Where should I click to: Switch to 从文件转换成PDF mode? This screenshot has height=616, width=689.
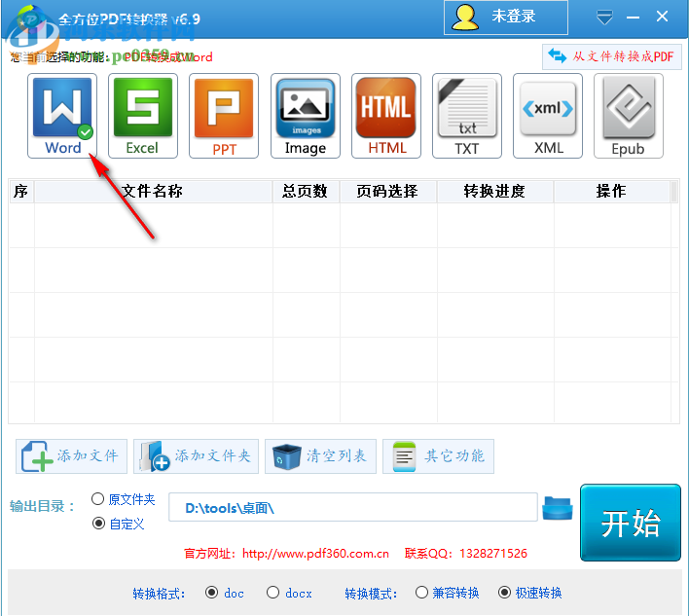[x=612, y=56]
